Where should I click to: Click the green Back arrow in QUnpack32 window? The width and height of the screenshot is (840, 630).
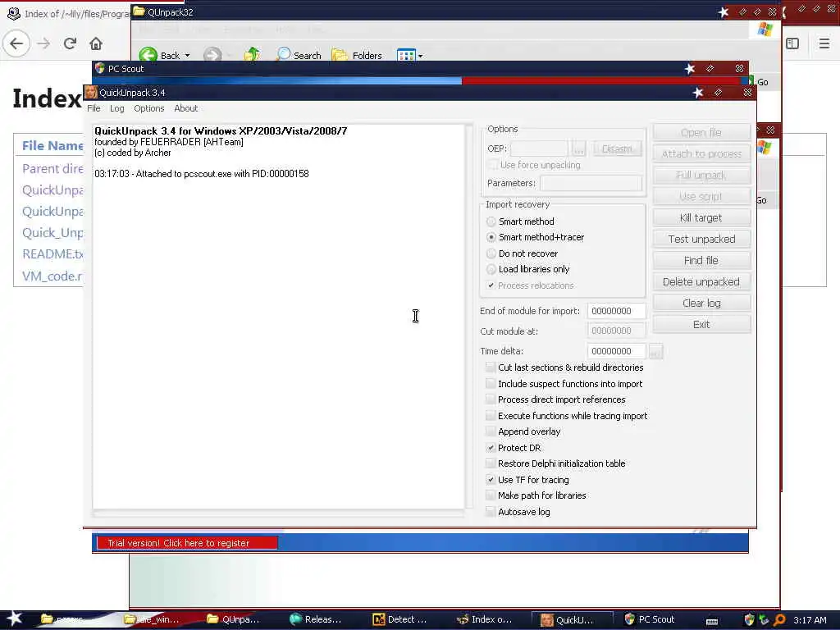pos(148,55)
